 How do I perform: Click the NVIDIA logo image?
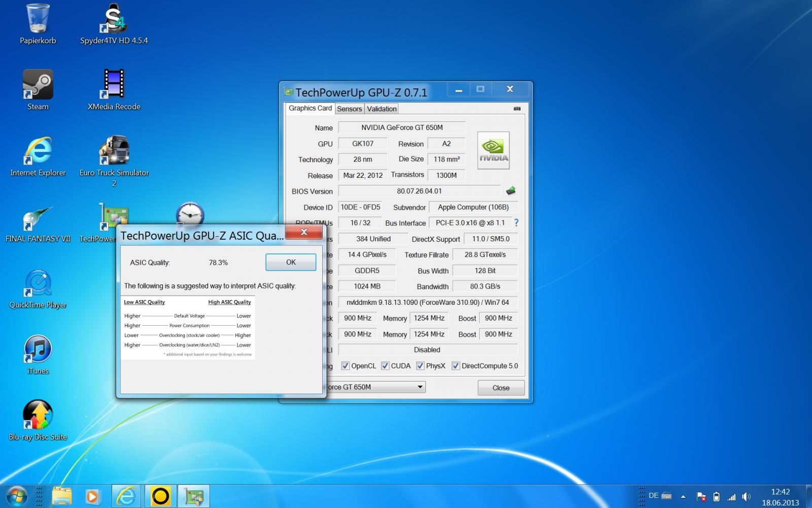coord(493,150)
